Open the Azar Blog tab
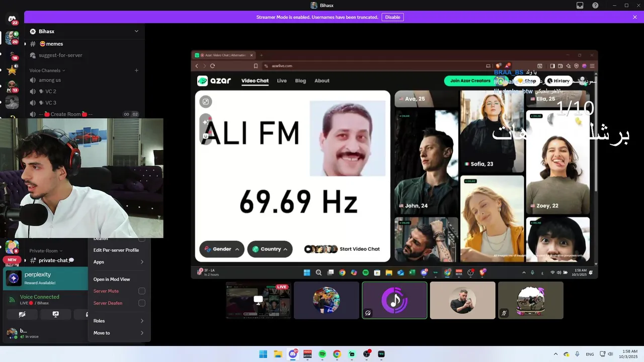The image size is (644, 362). (300, 80)
